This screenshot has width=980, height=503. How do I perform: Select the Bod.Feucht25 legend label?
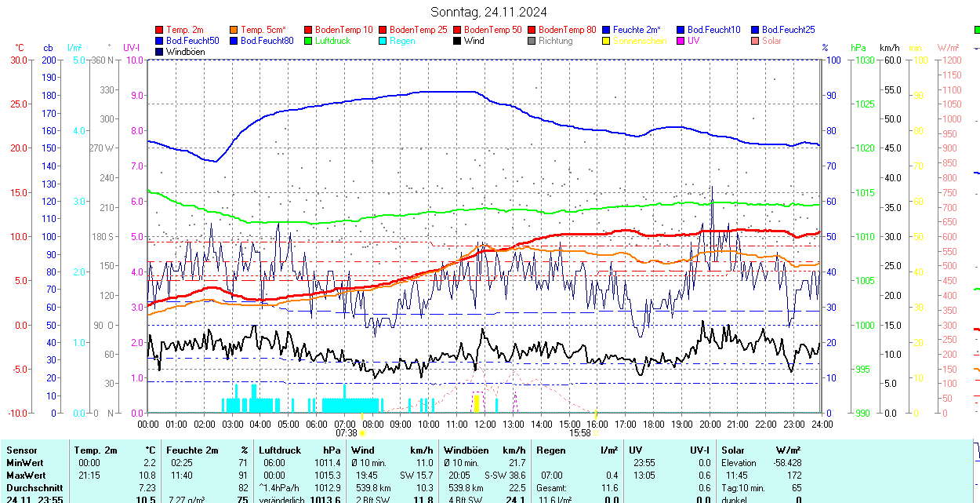pyautogui.click(x=788, y=30)
